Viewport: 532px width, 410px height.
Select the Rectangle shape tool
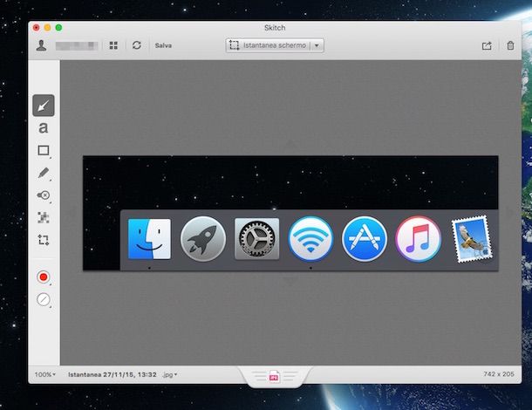44,150
